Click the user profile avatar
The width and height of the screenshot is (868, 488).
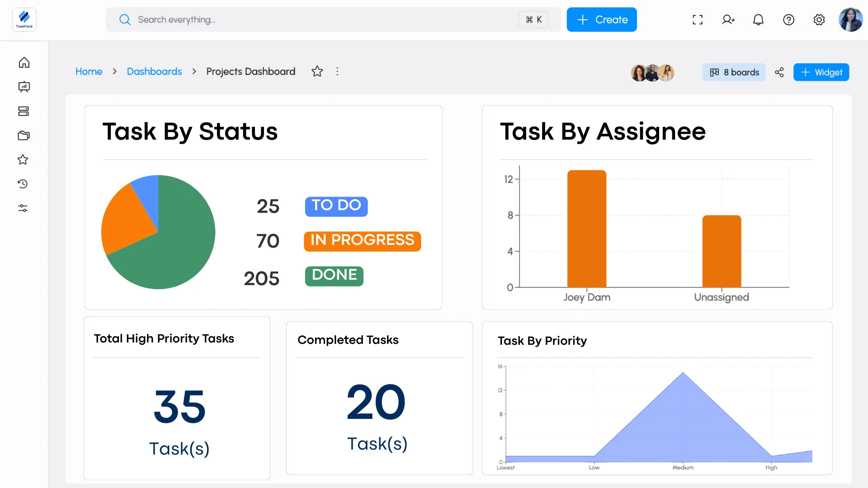point(850,20)
